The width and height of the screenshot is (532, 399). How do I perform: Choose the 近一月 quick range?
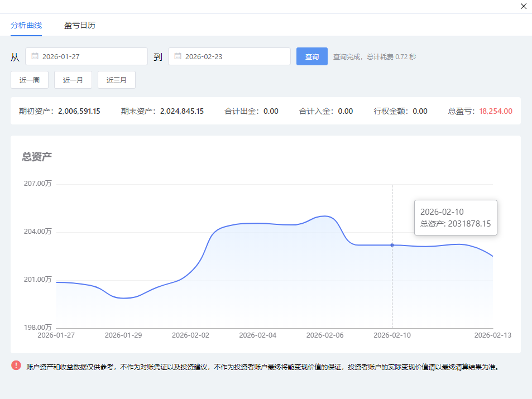[73, 80]
